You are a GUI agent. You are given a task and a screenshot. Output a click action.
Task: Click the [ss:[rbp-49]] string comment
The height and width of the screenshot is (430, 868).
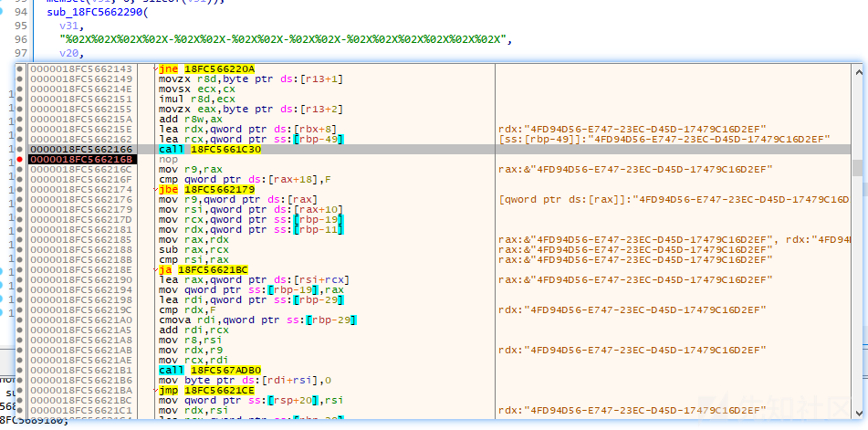click(x=664, y=140)
